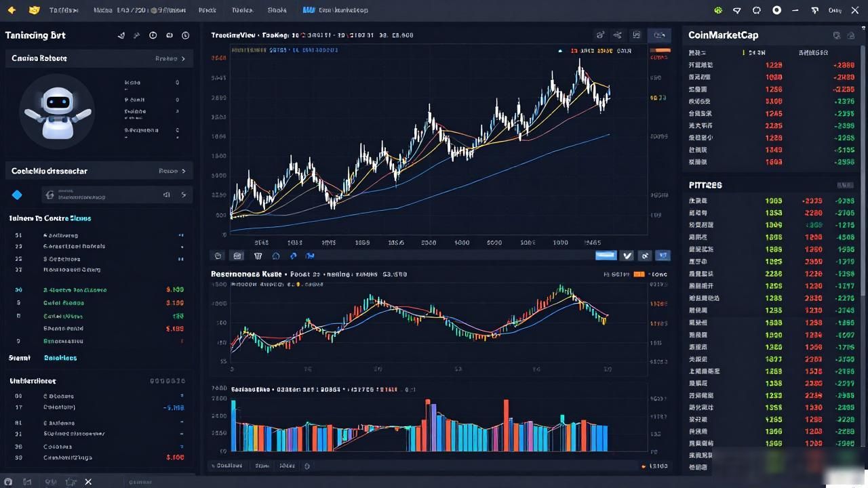This screenshot has height=488, width=868.
Task: Click the link icon below main chart right
Action: pyautogui.click(x=645, y=256)
